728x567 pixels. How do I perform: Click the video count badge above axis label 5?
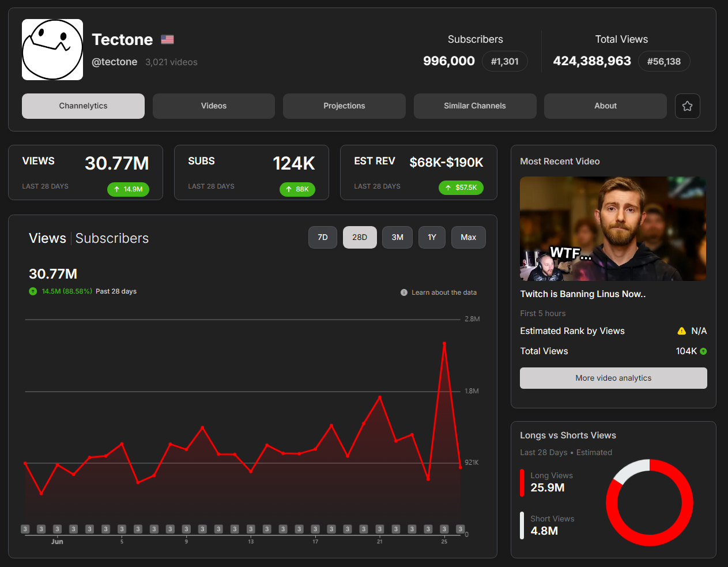pyautogui.click(x=122, y=529)
